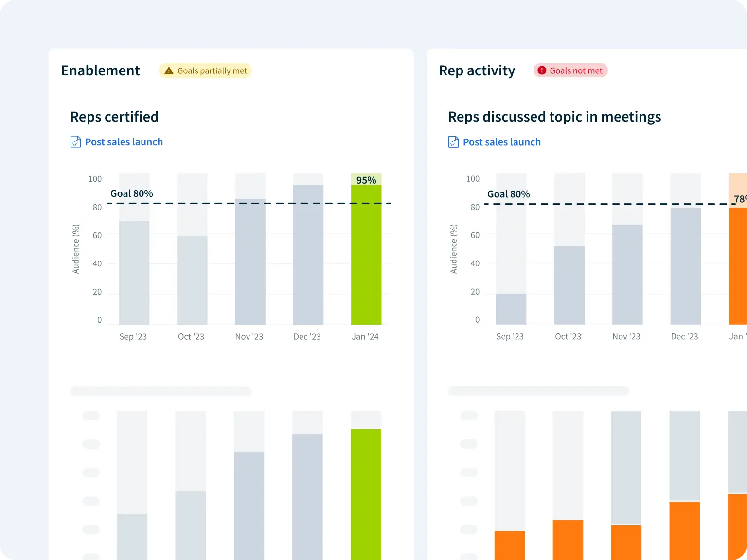Image resolution: width=747 pixels, height=560 pixels.
Task: Click the Sep '23 bar in Reps discussed chart
Action: [x=511, y=309]
